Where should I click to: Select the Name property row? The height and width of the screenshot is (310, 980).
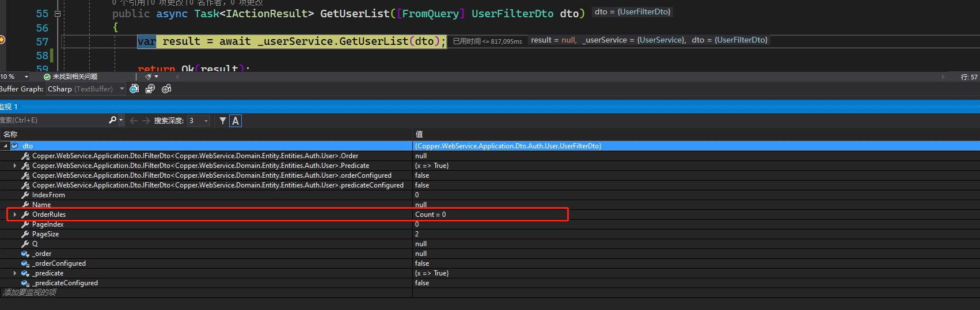pyautogui.click(x=490, y=205)
